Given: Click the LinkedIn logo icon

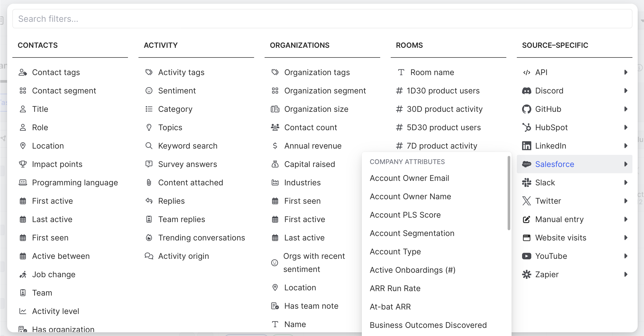Looking at the screenshot, I should click(x=526, y=146).
